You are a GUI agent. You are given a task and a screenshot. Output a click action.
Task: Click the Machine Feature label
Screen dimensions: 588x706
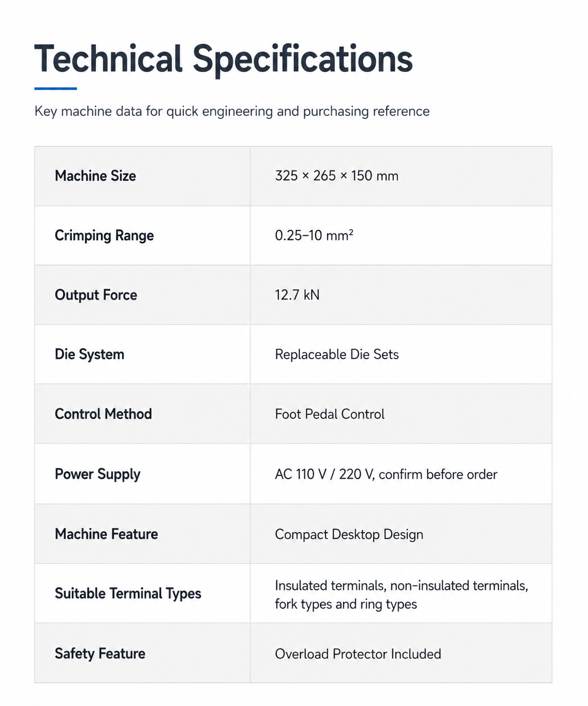[x=106, y=534]
